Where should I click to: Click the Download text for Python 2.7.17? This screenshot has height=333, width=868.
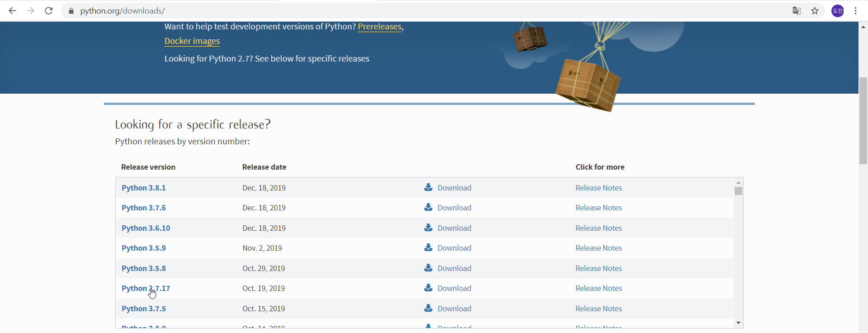tap(454, 288)
